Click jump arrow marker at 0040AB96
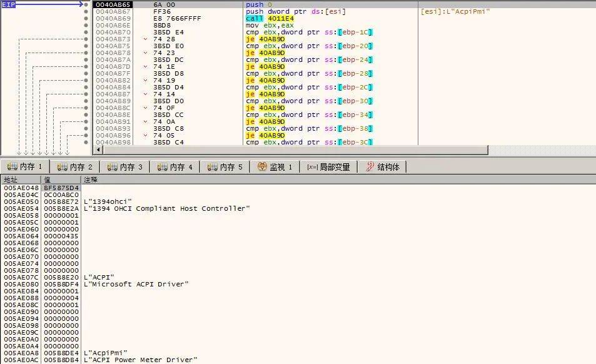596x364 pixels. click(146, 136)
